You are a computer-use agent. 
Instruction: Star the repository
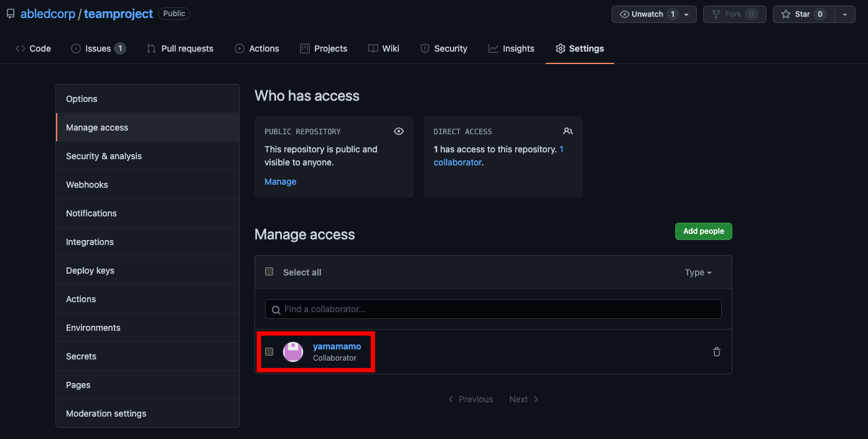tap(804, 14)
